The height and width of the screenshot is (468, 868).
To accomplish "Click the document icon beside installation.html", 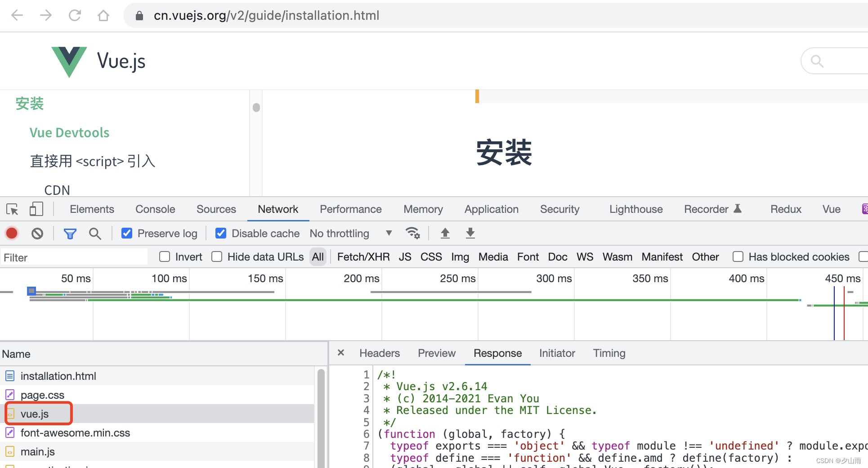I will 10,376.
